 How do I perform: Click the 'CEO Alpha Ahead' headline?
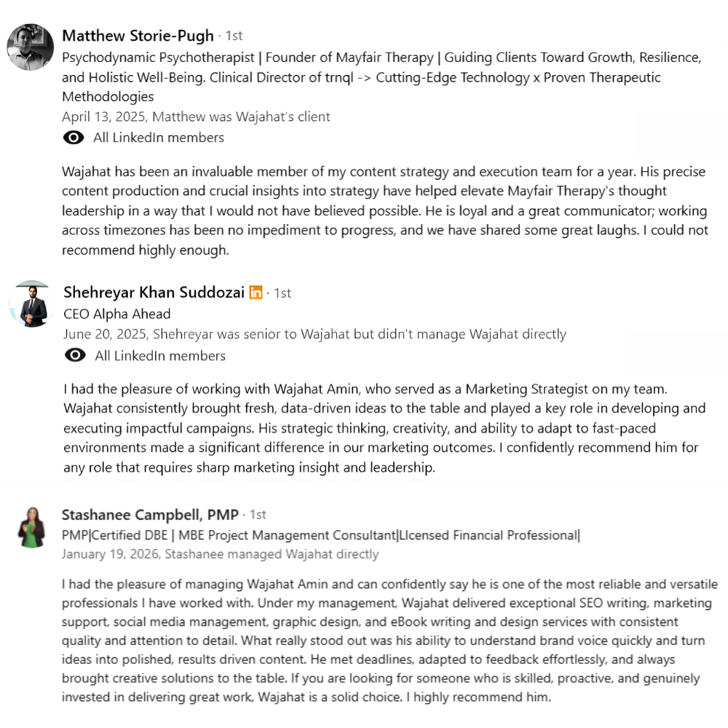117,314
